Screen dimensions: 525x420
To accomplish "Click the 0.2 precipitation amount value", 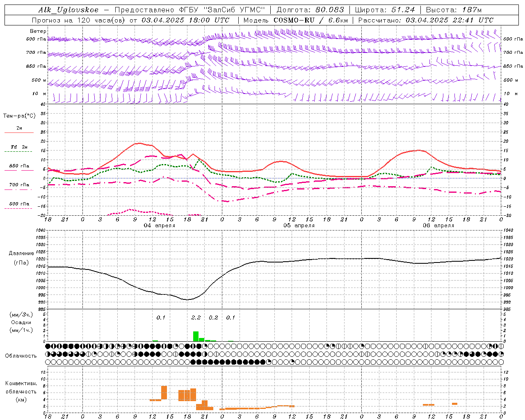I will click(213, 317).
